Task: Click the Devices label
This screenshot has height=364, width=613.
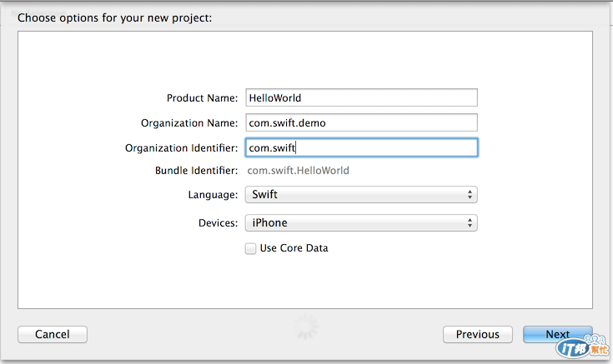Action: pyautogui.click(x=218, y=223)
